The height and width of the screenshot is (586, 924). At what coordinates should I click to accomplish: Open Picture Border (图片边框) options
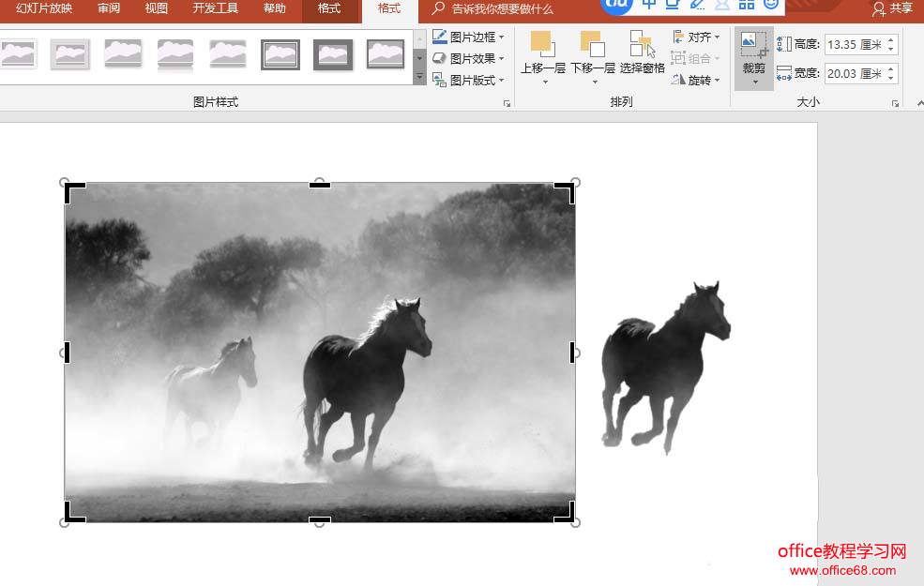tap(468, 37)
